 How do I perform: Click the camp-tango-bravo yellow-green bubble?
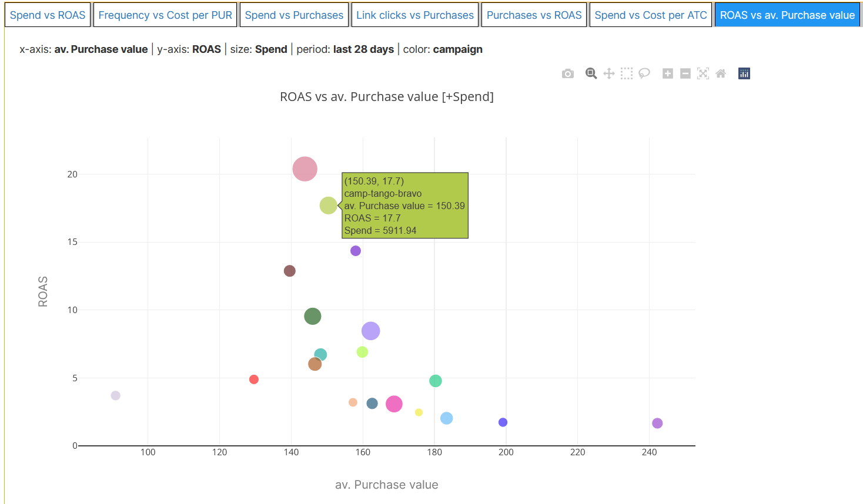pyautogui.click(x=328, y=206)
